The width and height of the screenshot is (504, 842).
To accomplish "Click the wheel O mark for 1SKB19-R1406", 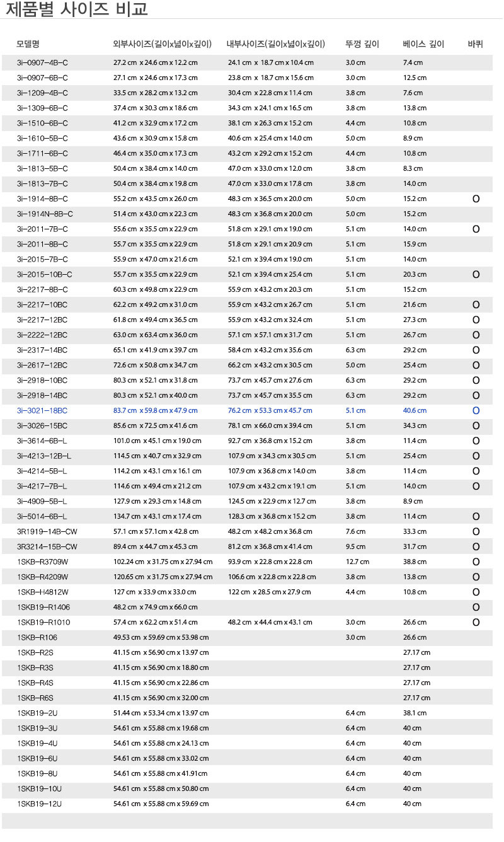I will (x=476, y=608).
